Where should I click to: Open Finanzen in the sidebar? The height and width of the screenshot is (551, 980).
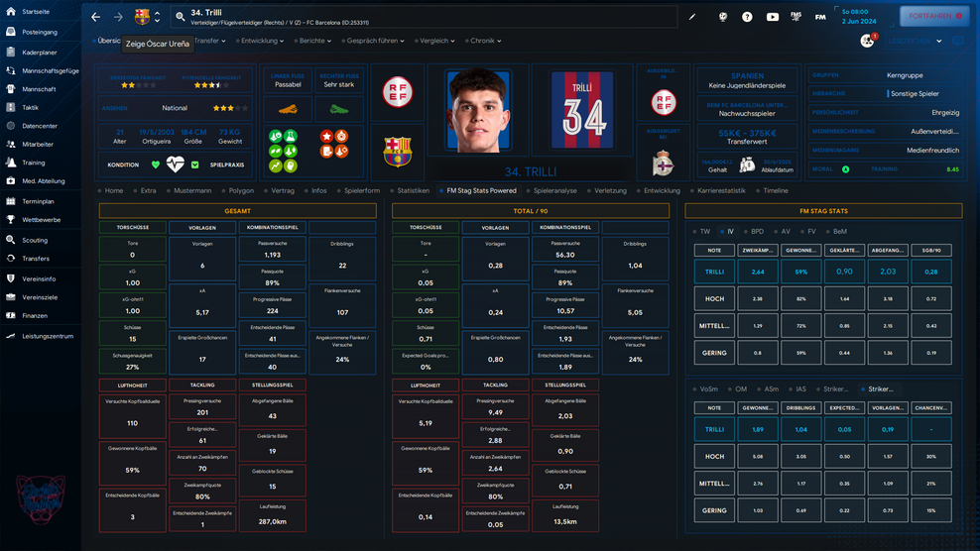[35, 316]
